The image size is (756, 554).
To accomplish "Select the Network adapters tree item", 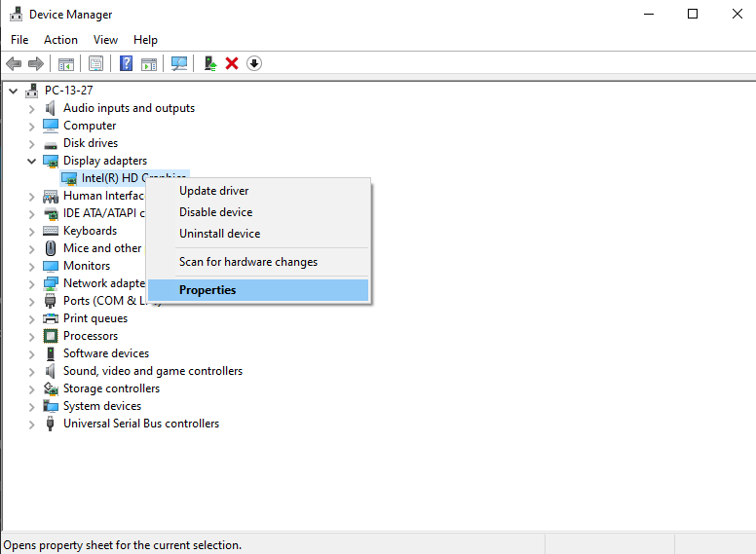I will point(104,283).
